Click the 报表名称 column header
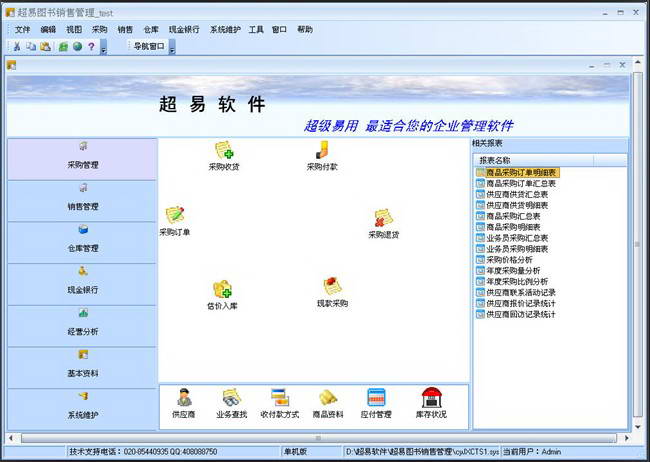 [x=534, y=160]
